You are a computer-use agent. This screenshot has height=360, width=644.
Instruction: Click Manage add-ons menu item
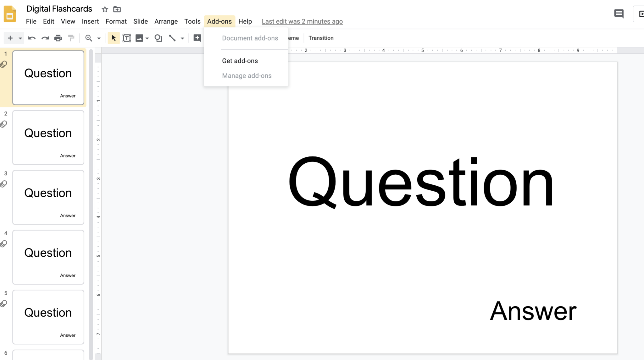pos(247,75)
